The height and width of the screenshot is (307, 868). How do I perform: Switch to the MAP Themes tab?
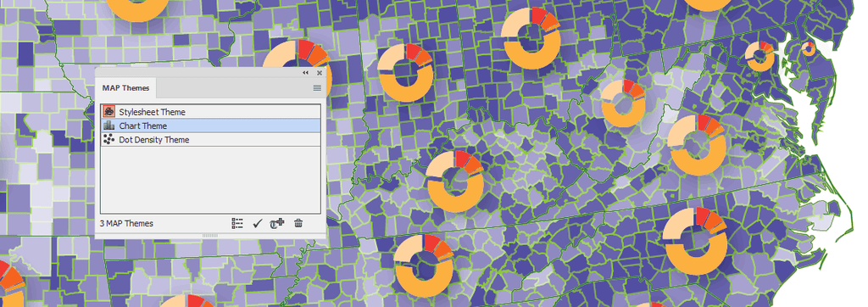(x=125, y=88)
